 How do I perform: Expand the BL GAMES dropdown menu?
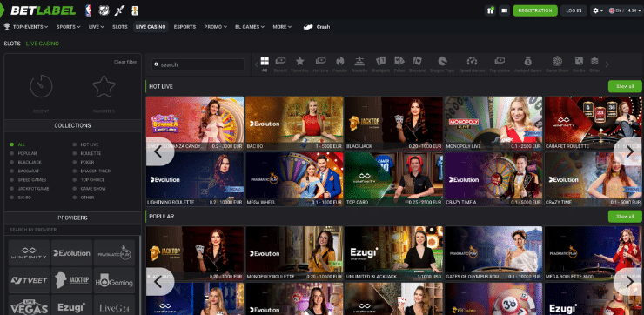click(249, 27)
